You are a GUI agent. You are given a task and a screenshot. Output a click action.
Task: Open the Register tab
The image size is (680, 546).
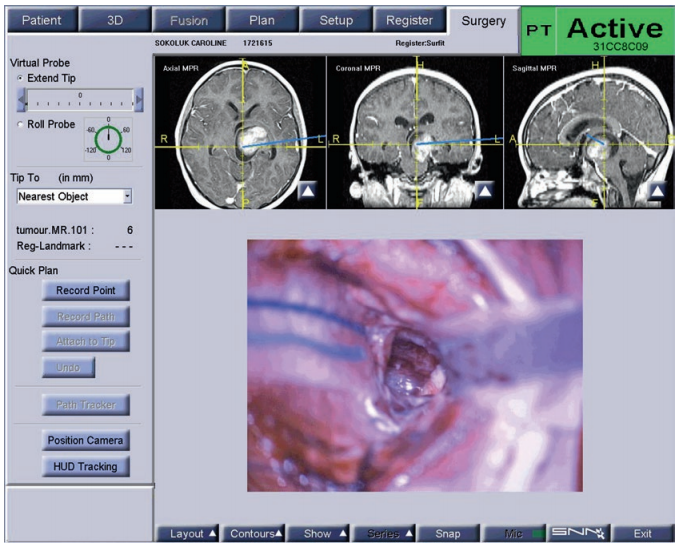[409, 20]
